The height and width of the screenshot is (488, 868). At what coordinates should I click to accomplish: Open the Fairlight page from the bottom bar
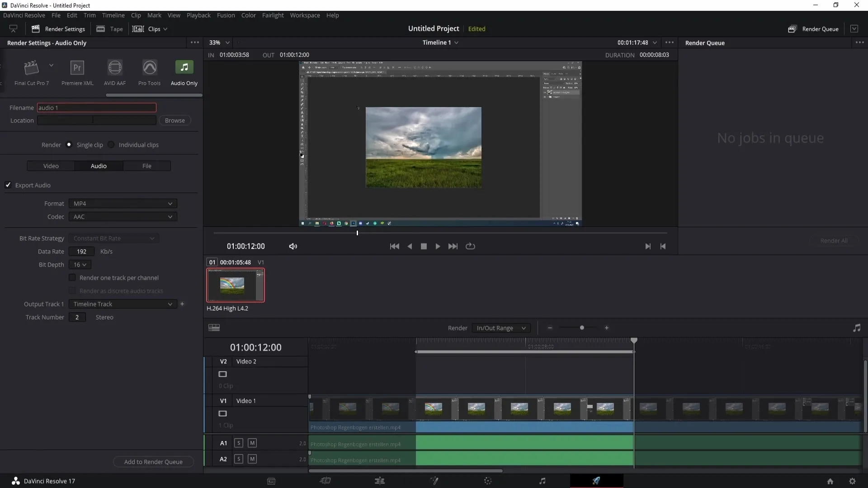(x=542, y=481)
